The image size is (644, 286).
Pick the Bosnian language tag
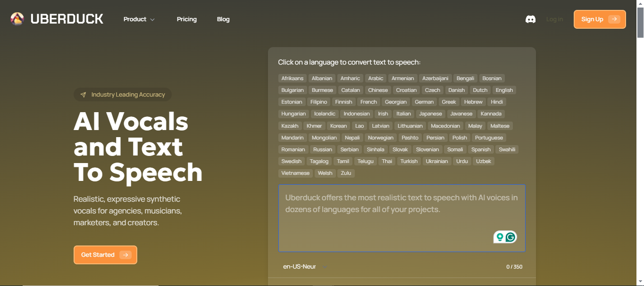[x=492, y=78]
